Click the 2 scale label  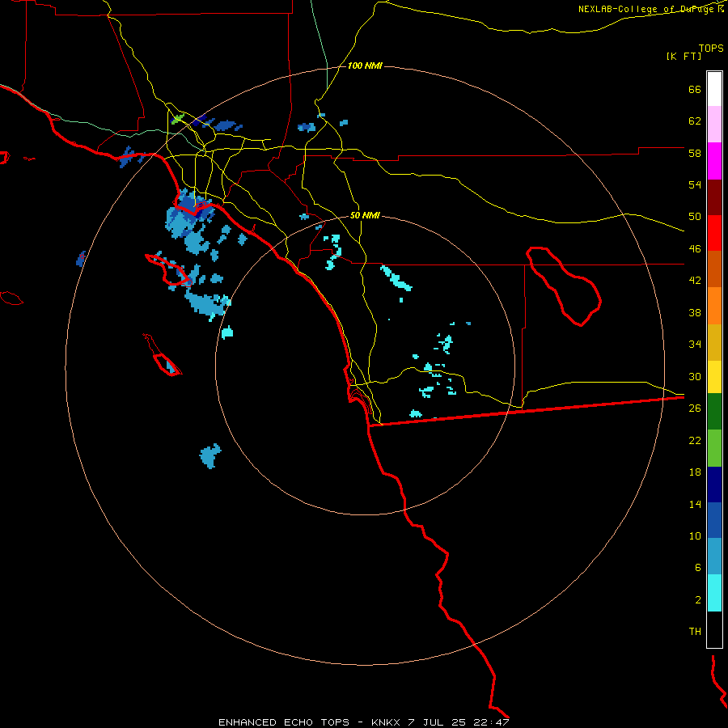coord(698,600)
